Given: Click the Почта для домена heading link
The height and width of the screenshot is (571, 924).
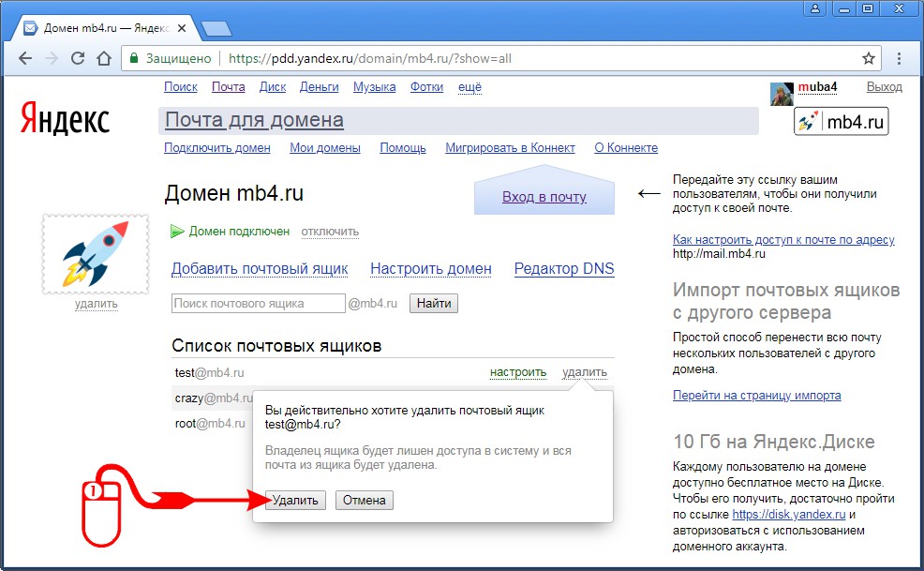Looking at the screenshot, I should coord(254,120).
